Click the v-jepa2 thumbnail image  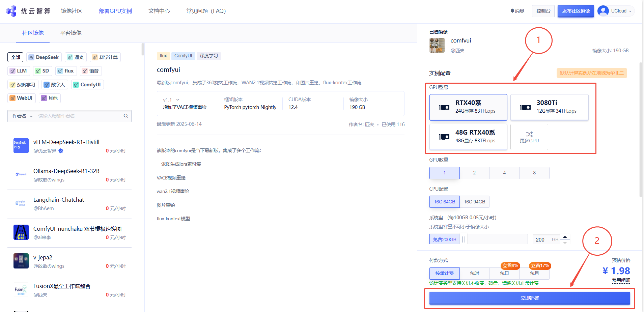pyautogui.click(x=21, y=261)
